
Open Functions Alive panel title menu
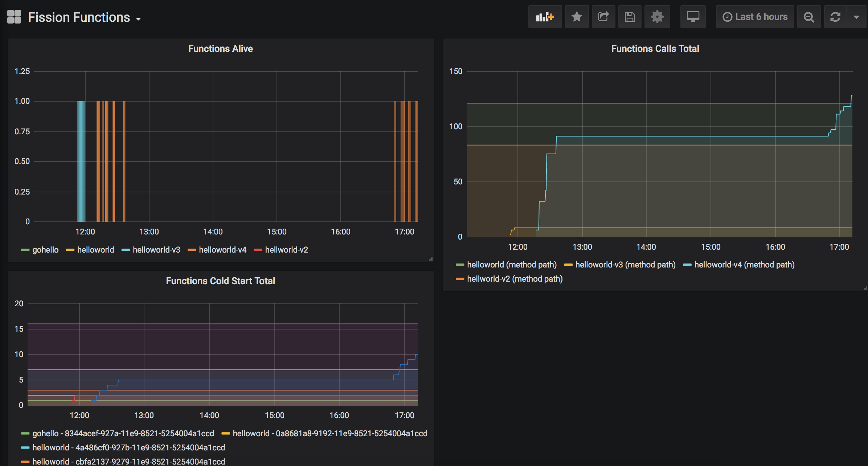[220, 49]
